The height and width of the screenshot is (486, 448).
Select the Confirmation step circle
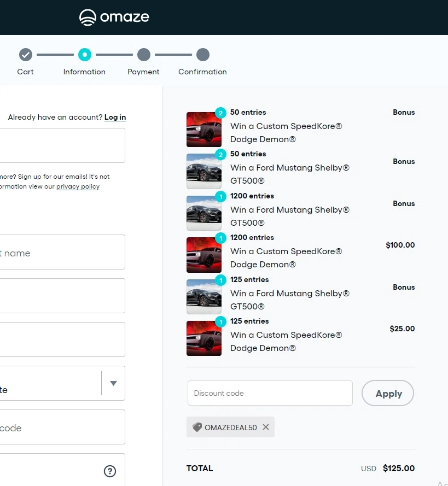pos(203,55)
